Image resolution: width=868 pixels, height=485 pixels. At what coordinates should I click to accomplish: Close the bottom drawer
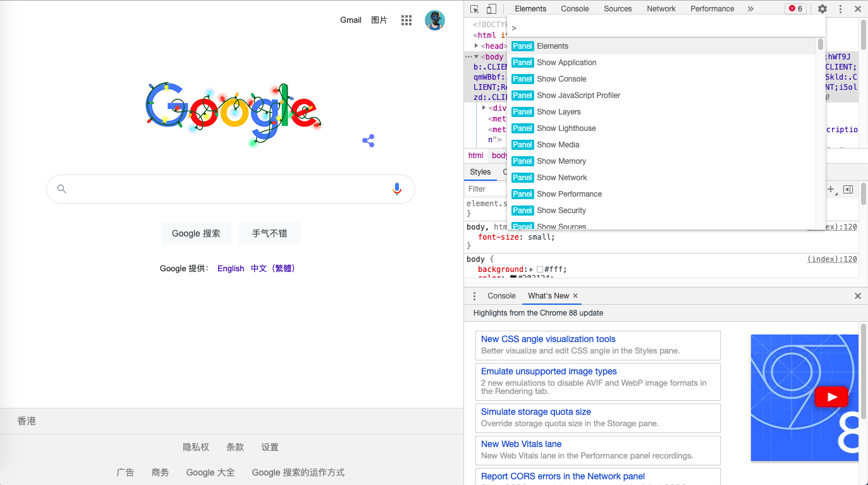pos(858,296)
